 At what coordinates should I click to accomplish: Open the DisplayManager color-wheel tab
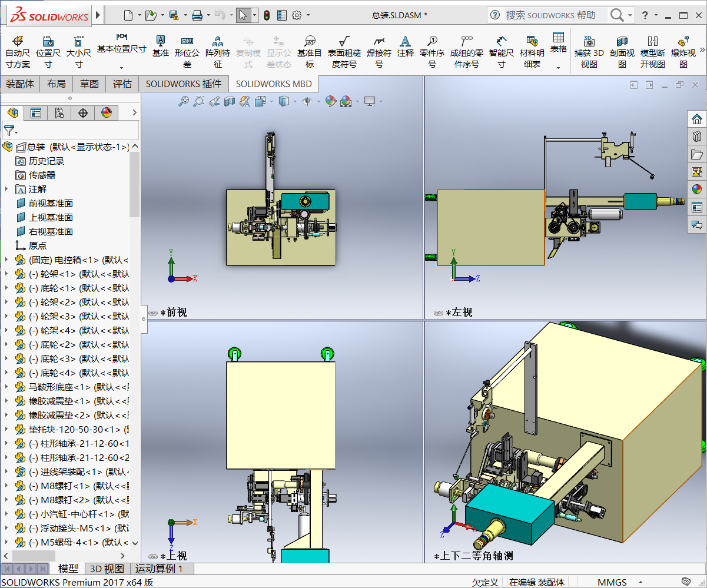pyautogui.click(x=107, y=112)
